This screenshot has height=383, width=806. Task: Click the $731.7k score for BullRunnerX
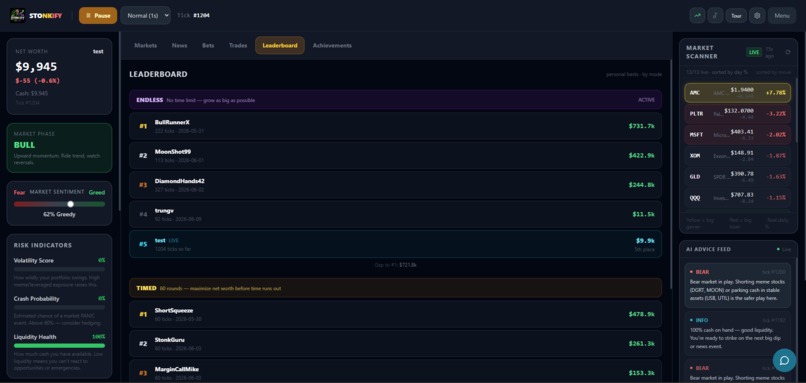(642, 126)
